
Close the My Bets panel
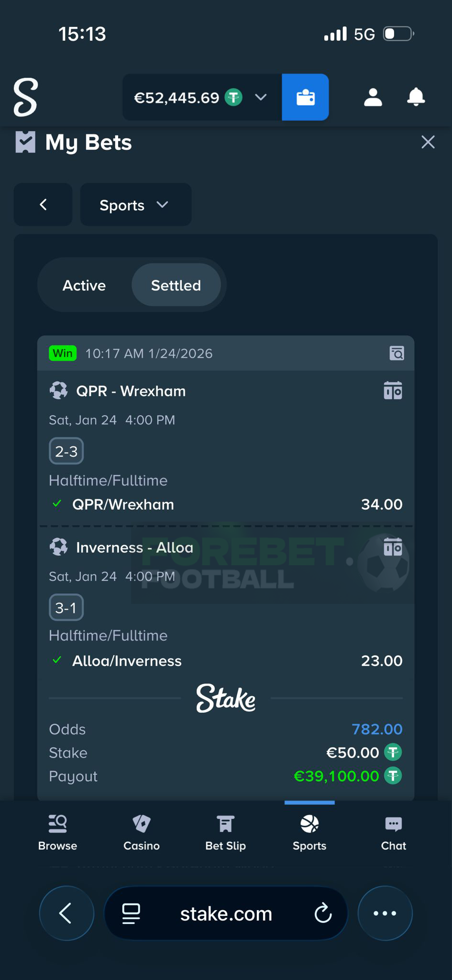click(427, 142)
